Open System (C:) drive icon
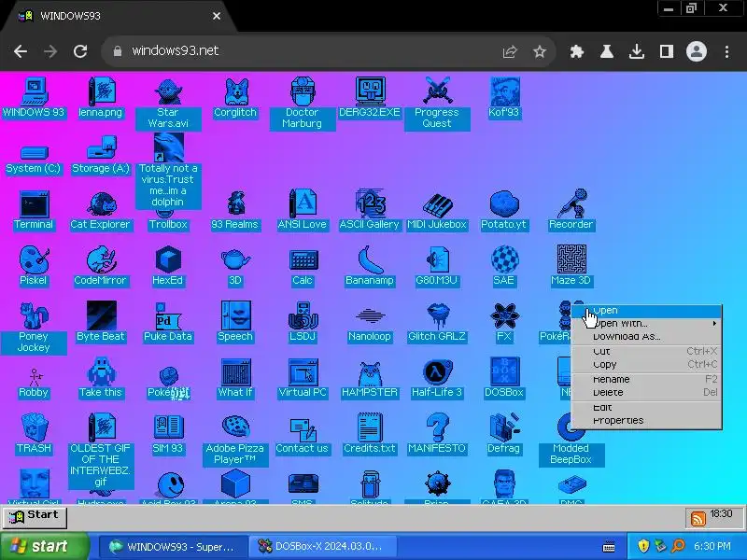 [x=34, y=152]
